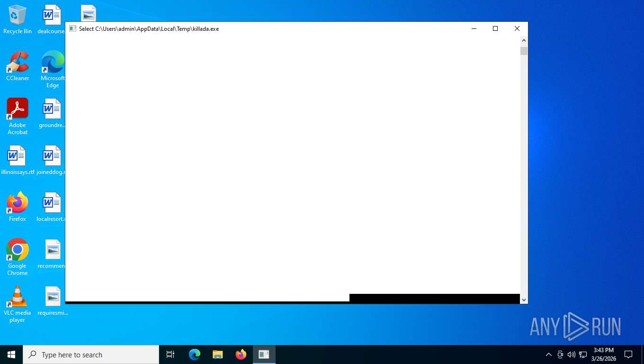Launch the CCleaner desktop shortcut
The image size is (644, 364).
18,66
